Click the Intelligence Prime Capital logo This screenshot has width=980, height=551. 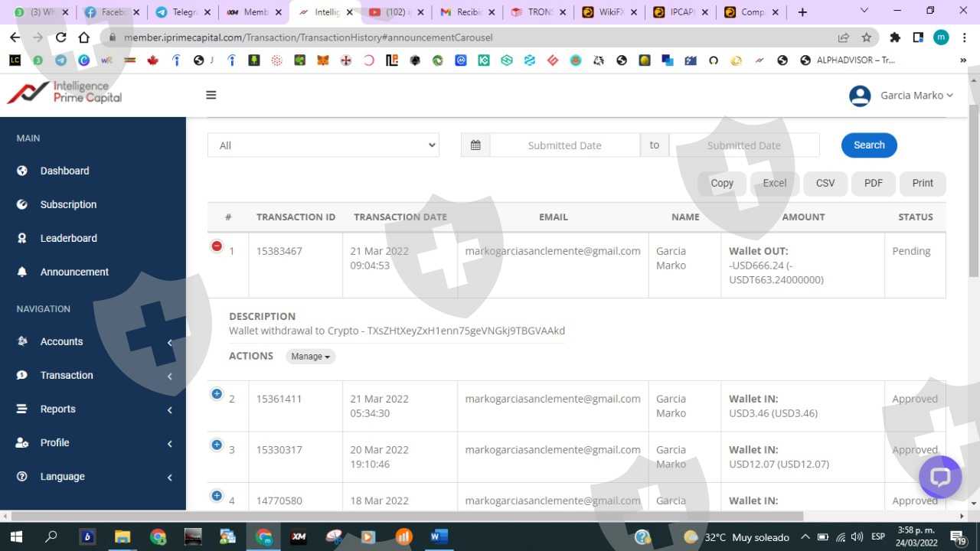point(64,93)
